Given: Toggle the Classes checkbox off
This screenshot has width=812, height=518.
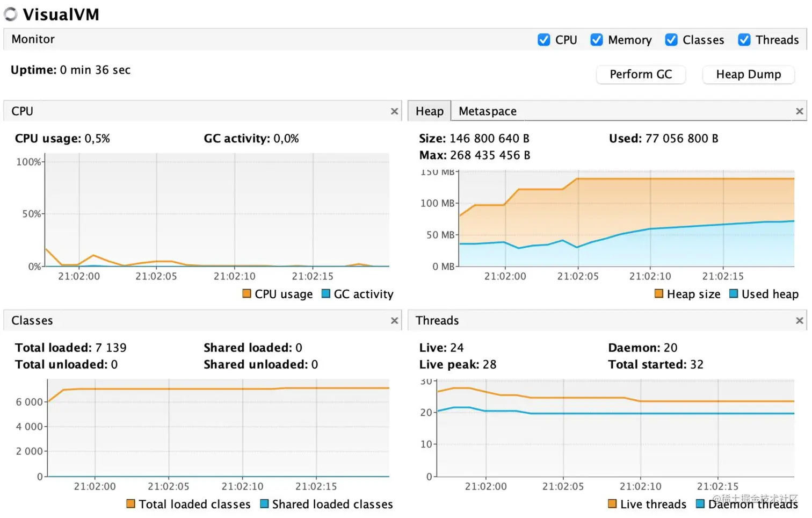Looking at the screenshot, I should click(671, 39).
